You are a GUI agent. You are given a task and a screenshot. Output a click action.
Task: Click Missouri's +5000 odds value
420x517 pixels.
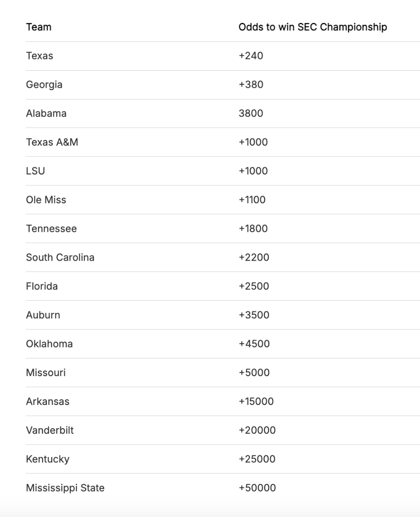pyautogui.click(x=254, y=373)
